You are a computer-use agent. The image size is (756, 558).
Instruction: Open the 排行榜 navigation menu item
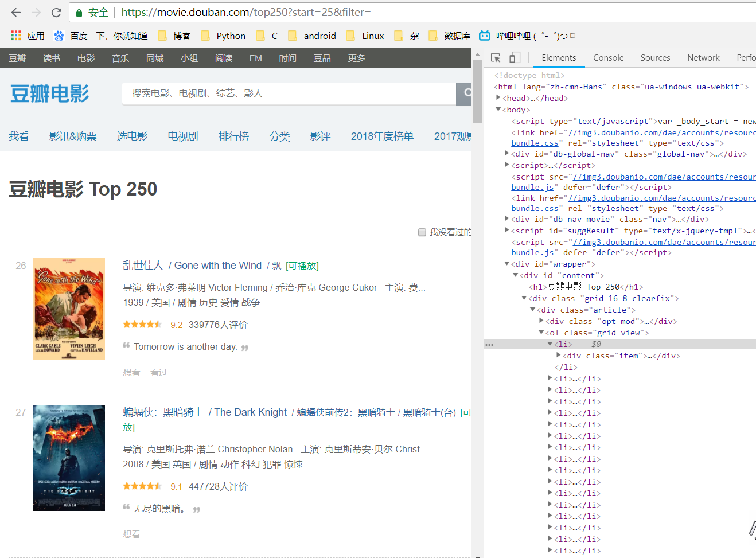pyautogui.click(x=233, y=136)
